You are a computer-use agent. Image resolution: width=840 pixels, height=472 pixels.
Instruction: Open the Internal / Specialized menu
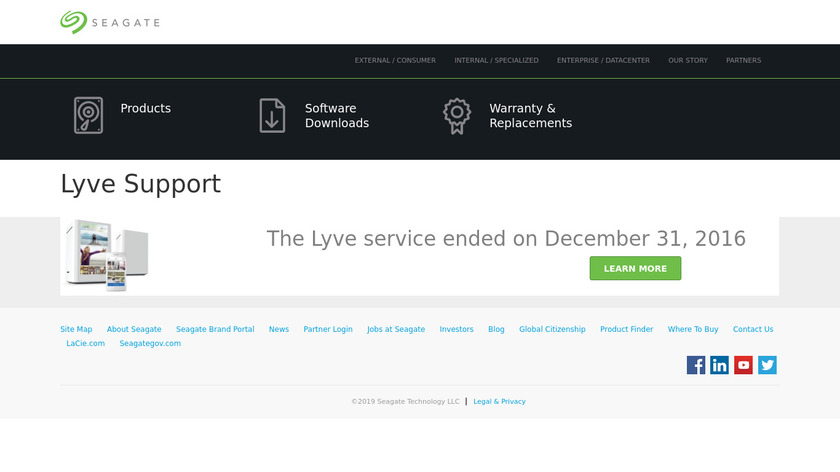point(497,61)
